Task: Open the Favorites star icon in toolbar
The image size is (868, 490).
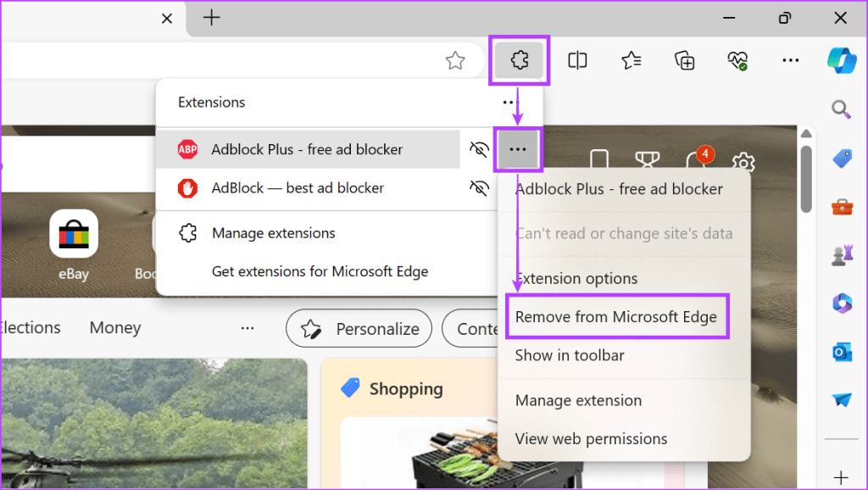Action: pos(631,60)
